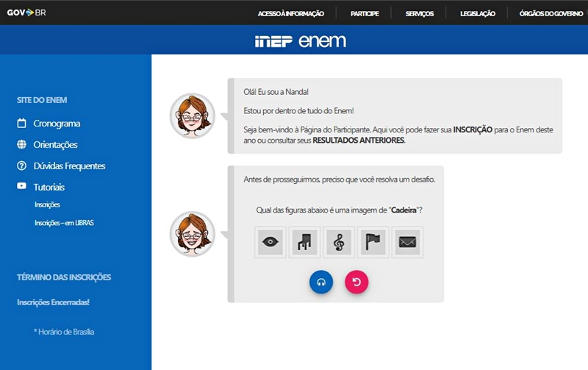Open the Legislação menu item
This screenshot has height=370, width=588.
pyautogui.click(x=478, y=13)
